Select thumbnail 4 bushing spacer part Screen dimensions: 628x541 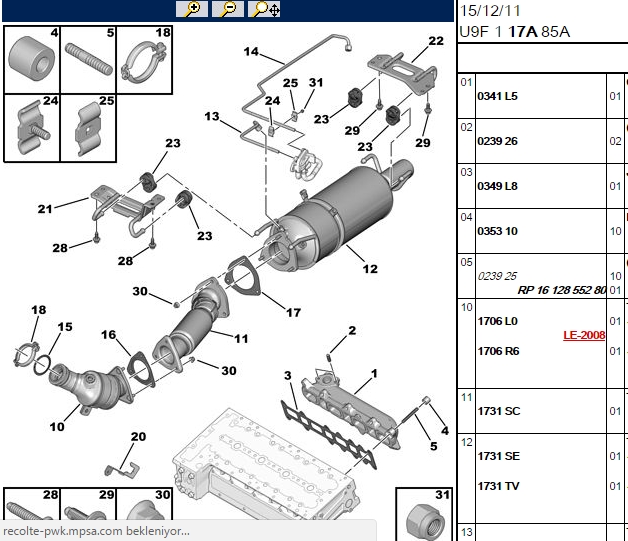(x=32, y=60)
